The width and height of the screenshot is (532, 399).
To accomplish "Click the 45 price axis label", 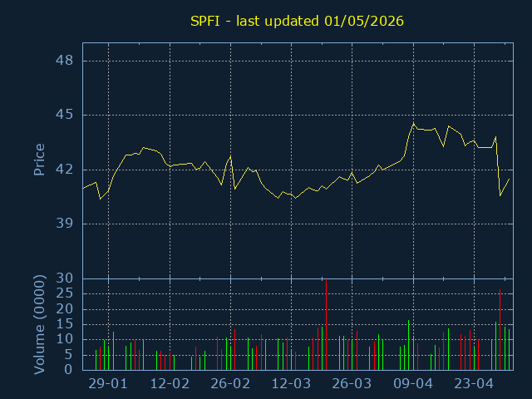I will (x=65, y=115).
